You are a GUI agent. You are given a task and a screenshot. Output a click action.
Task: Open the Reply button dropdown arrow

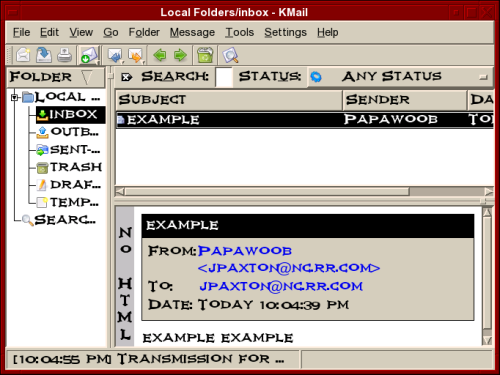click(122, 62)
